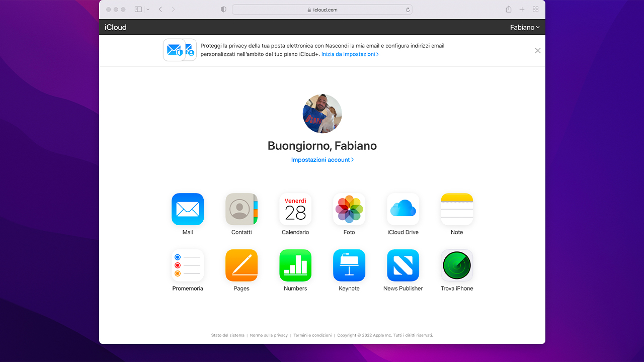Open the Mail app
Image resolution: width=644 pixels, height=362 pixels.
pyautogui.click(x=188, y=209)
